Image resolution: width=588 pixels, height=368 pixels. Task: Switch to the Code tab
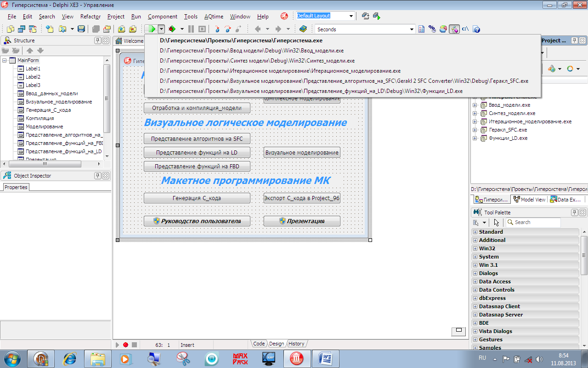pyautogui.click(x=259, y=344)
